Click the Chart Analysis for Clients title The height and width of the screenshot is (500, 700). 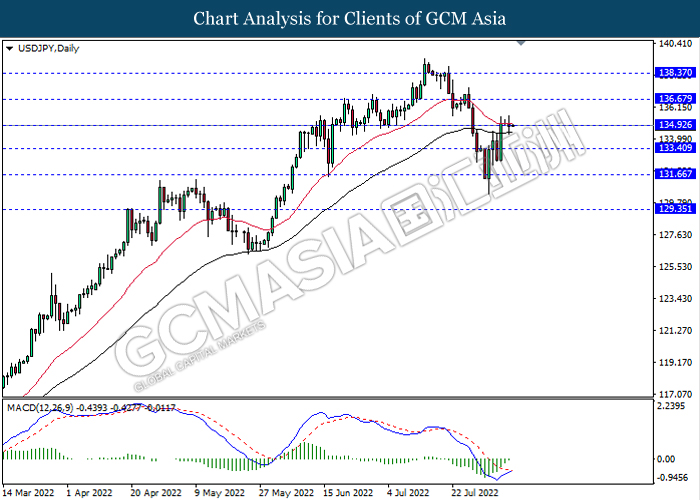tap(350, 19)
